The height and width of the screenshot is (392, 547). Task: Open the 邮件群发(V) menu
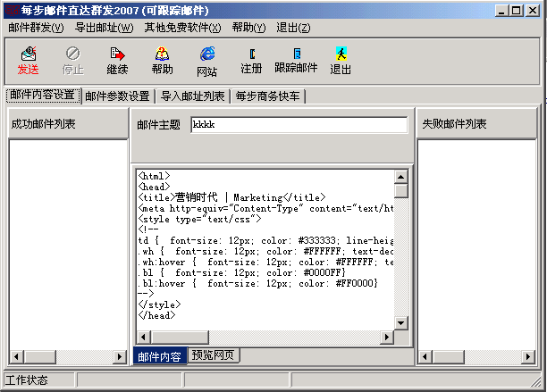pyautogui.click(x=36, y=28)
